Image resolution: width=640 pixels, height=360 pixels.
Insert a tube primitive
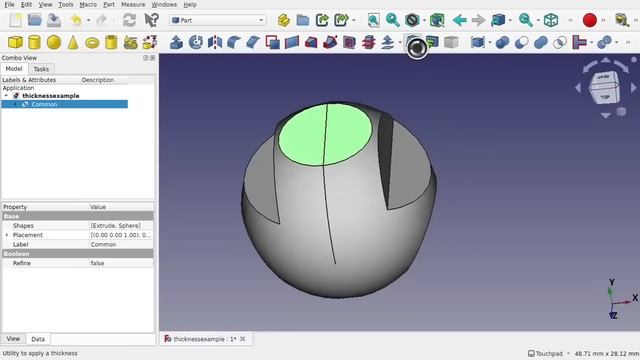click(111, 42)
